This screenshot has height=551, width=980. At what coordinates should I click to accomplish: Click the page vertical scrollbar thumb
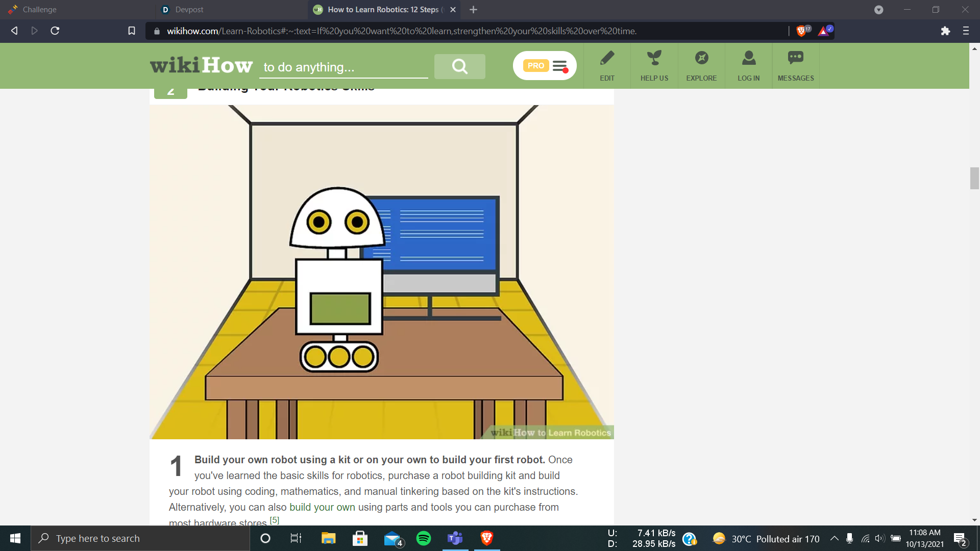pos(974,178)
